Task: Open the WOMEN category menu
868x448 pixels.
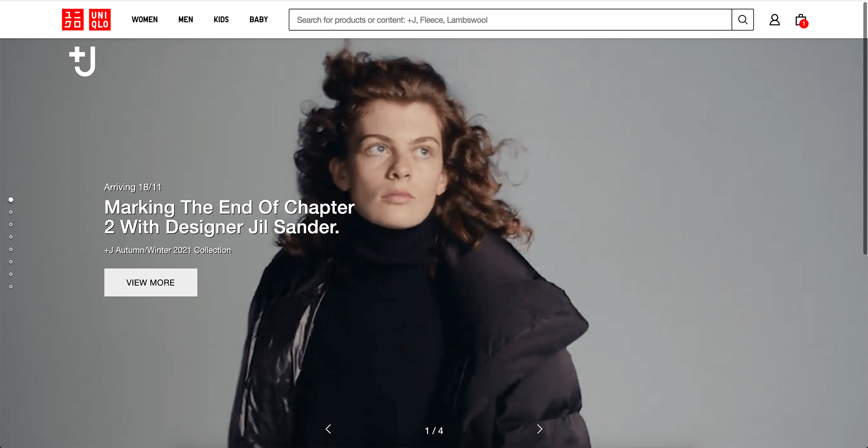Action: 145,20
